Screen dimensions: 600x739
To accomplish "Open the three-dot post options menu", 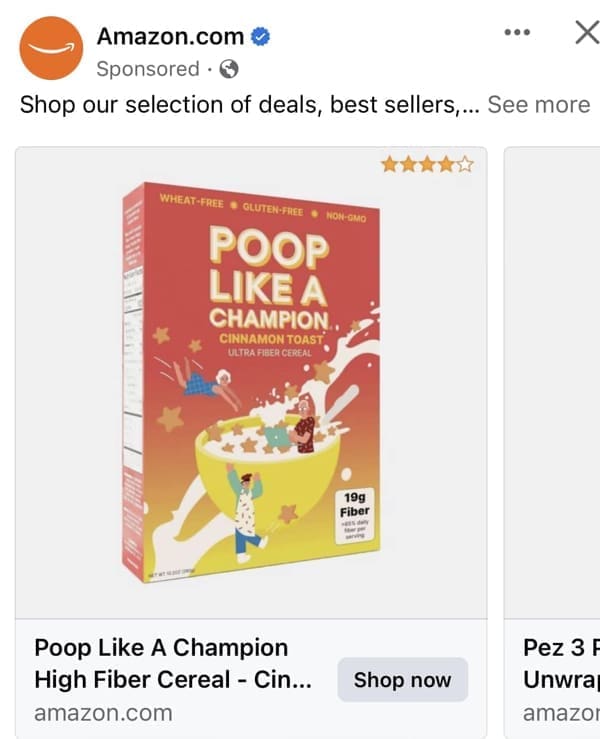I will pos(517,33).
